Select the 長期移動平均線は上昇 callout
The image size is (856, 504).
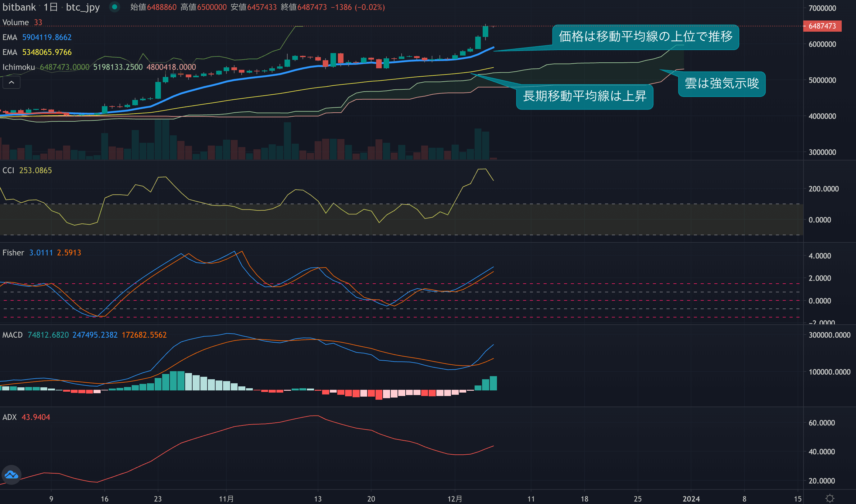(x=584, y=97)
